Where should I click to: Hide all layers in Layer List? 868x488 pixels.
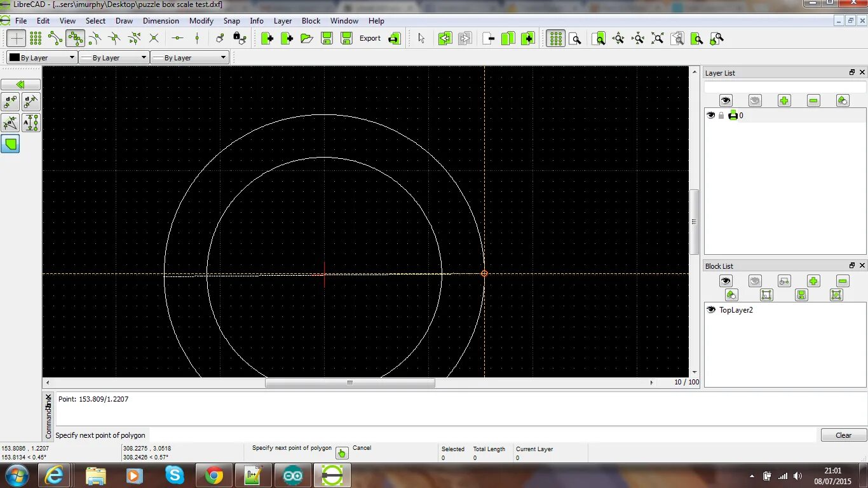point(755,100)
